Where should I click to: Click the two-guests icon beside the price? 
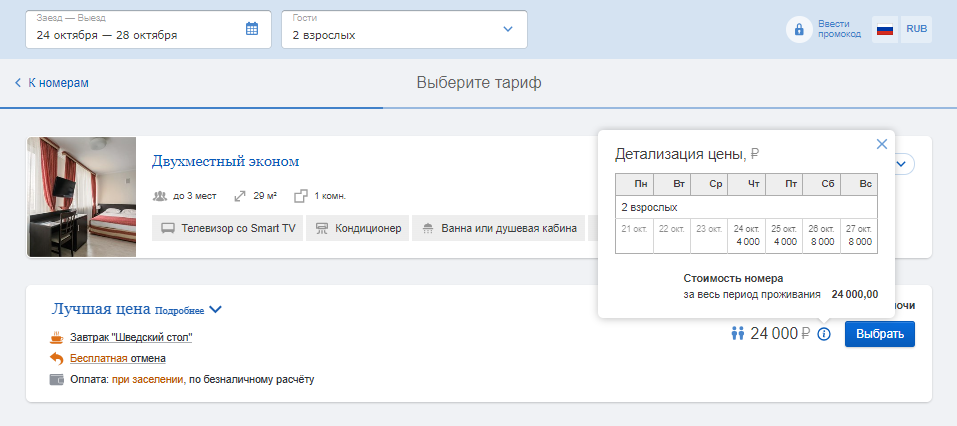[x=738, y=333]
